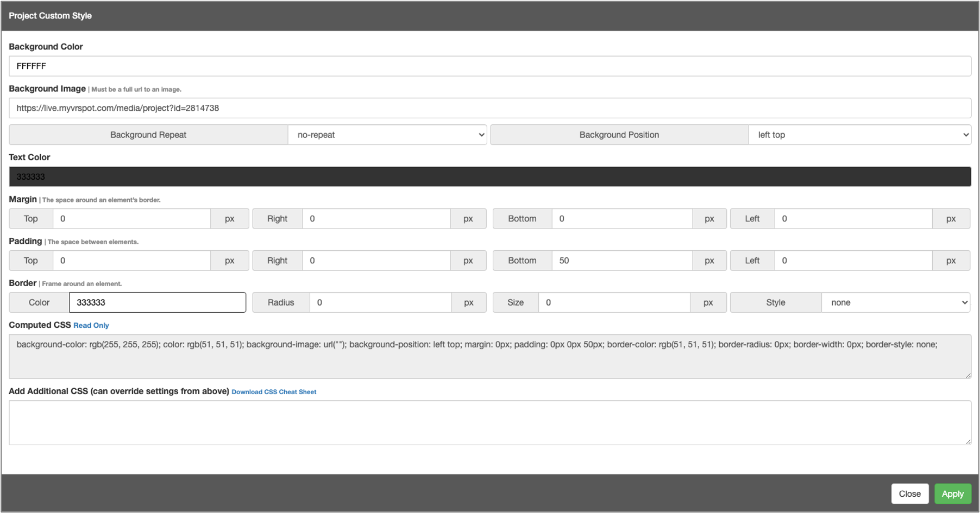Screen dimensions: 980x513
Task: Click the Padding Bottom field showing 50
Action: coord(621,261)
